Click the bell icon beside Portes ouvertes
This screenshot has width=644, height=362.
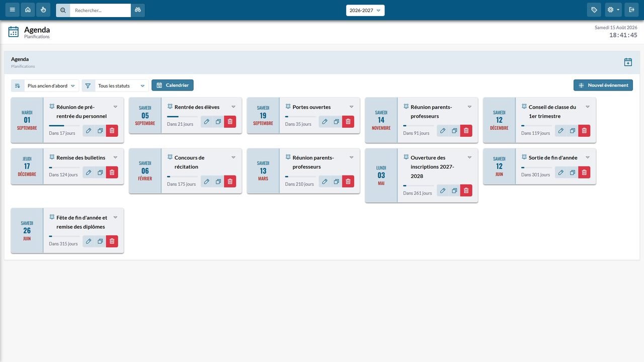(288, 107)
